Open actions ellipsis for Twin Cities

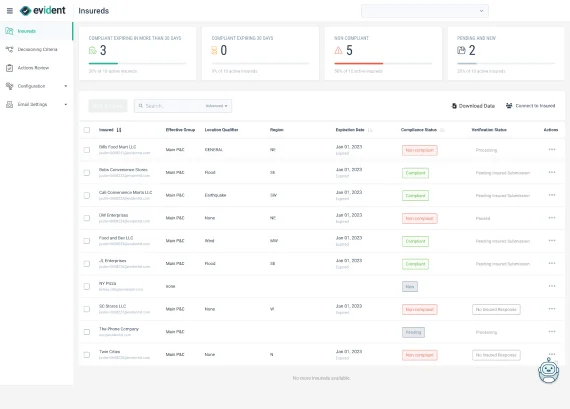coord(552,354)
